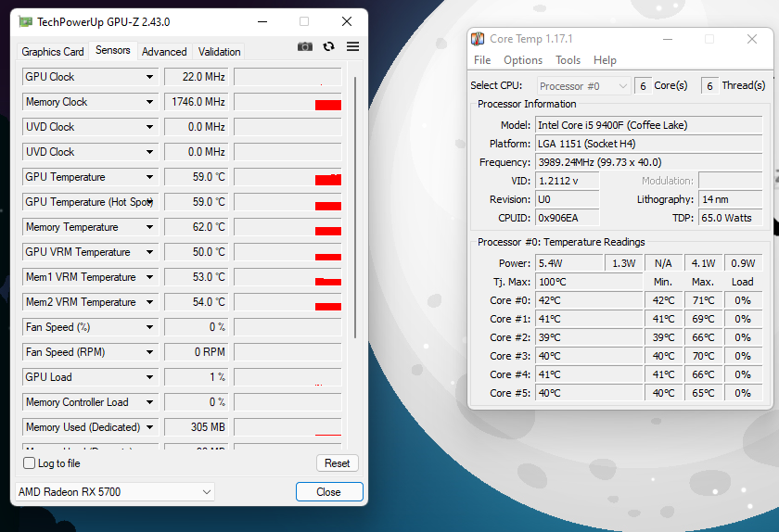Switch to the Advanced tab

tap(164, 52)
